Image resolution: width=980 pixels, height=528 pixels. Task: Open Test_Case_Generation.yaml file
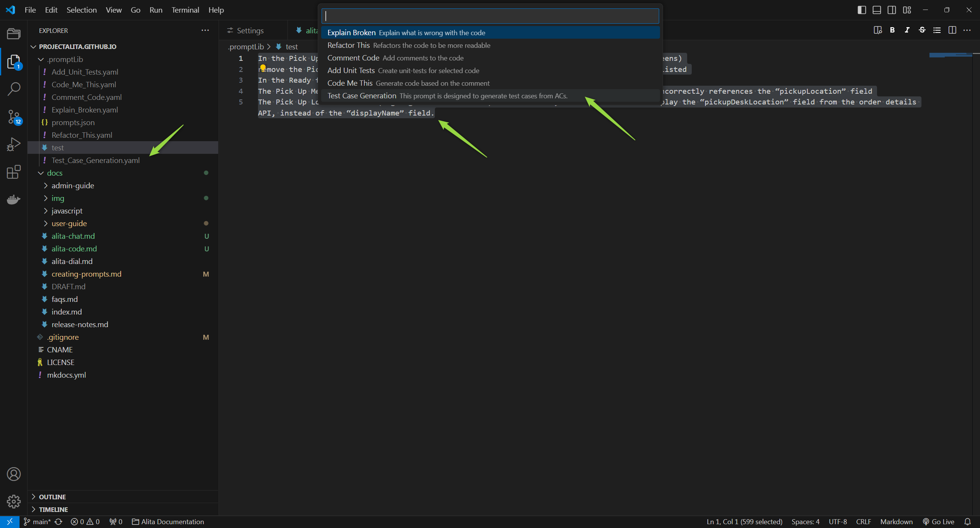tap(122, 160)
